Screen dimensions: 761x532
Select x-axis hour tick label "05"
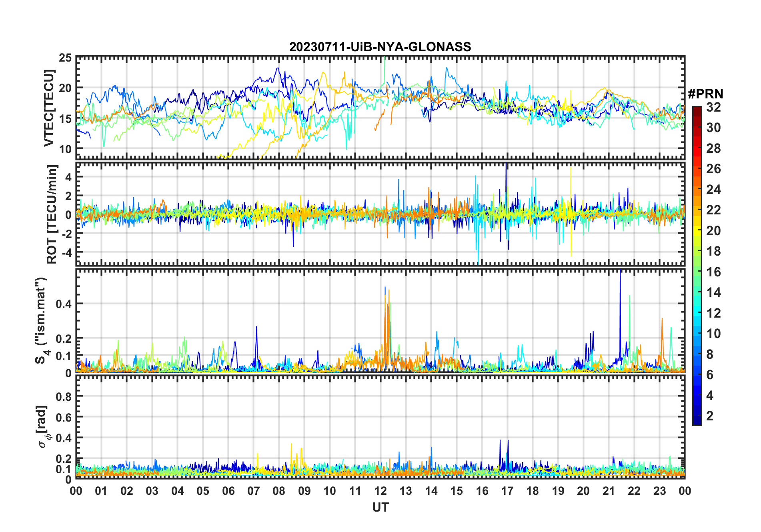tap(203, 491)
